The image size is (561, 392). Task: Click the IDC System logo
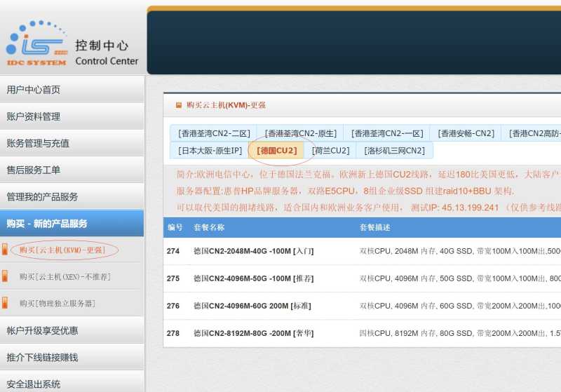click(x=36, y=43)
